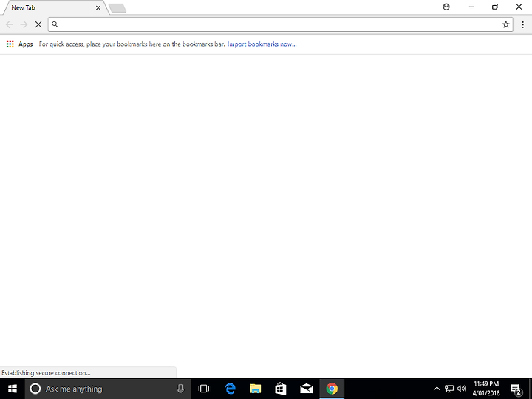Open the volume control tray icon
The image size is (532, 399).
point(461,389)
